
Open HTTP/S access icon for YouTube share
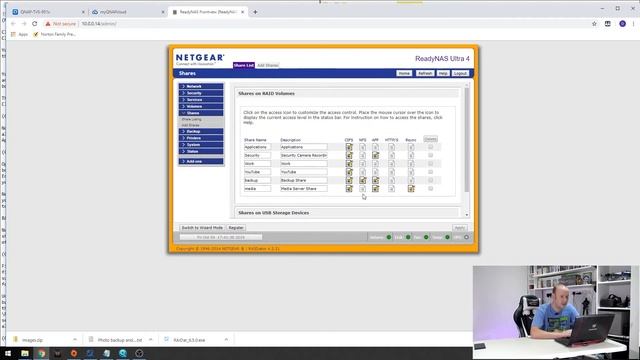pos(391,172)
